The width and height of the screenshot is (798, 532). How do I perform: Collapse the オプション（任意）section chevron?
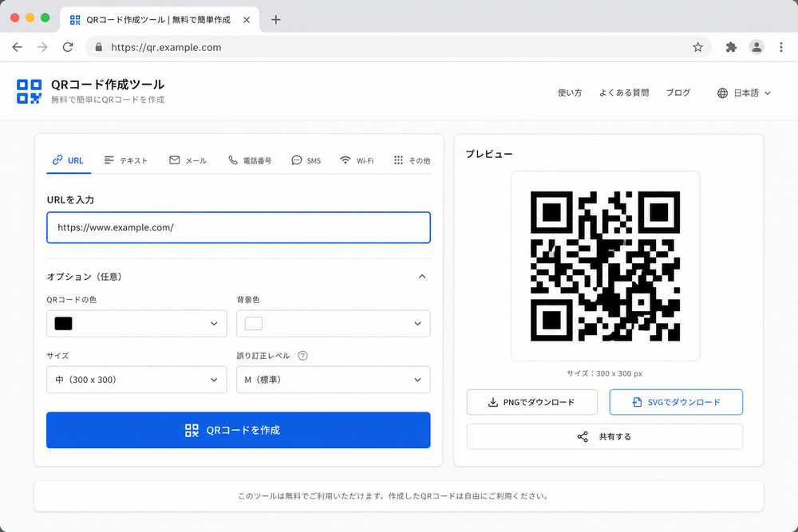[x=422, y=277]
